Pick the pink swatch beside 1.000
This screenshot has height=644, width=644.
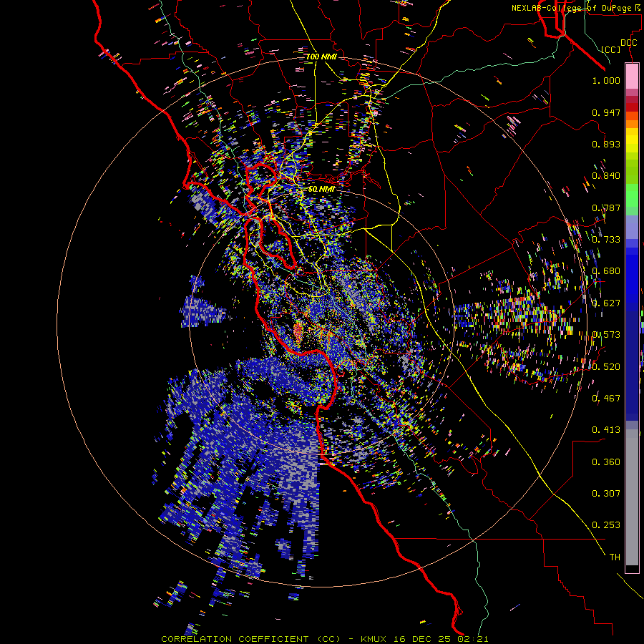click(632, 77)
